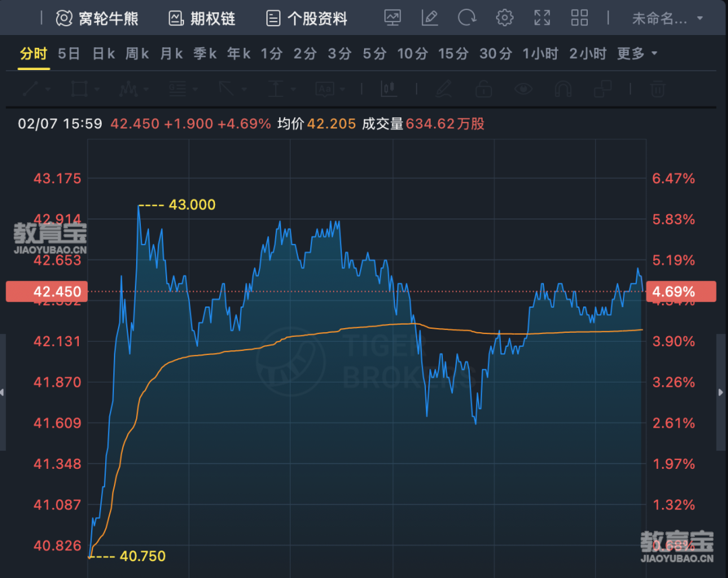Switch to the 季k quarterly tab
The width and height of the screenshot is (728, 578).
205,54
